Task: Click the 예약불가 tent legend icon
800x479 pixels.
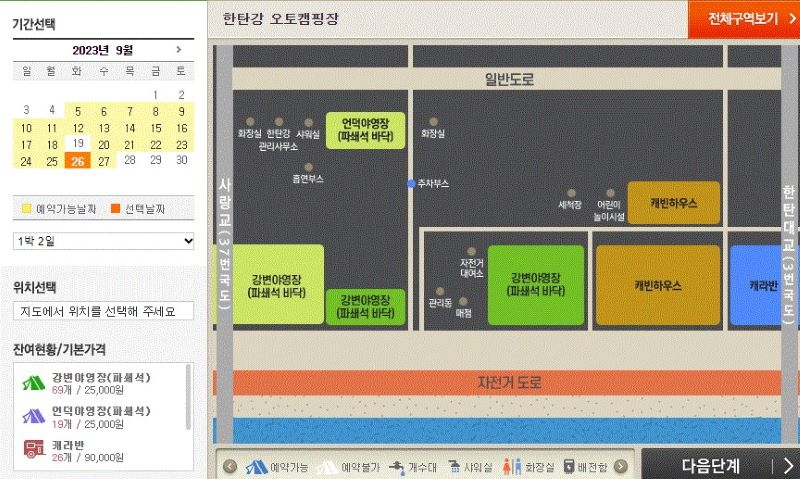Action: pyautogui.click(x=327, y=467)
